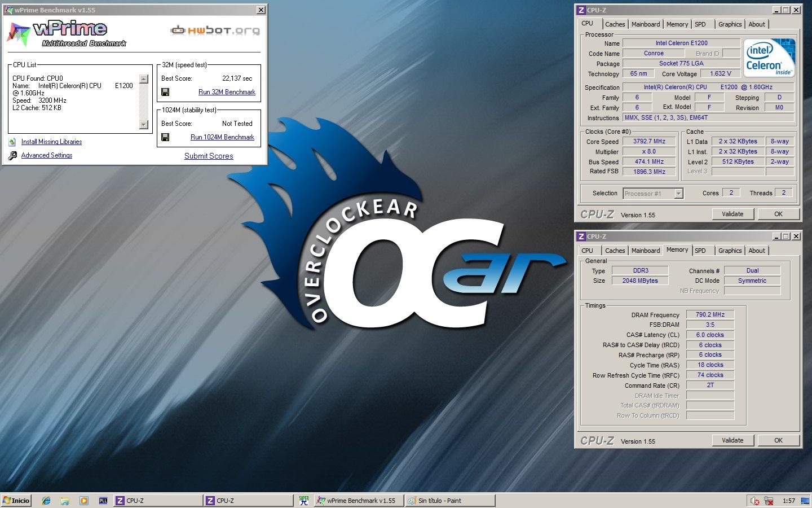Click the Core Speed value 3792.7 MHz
This screenshot has height=508, width=812.
pos(649,142)
